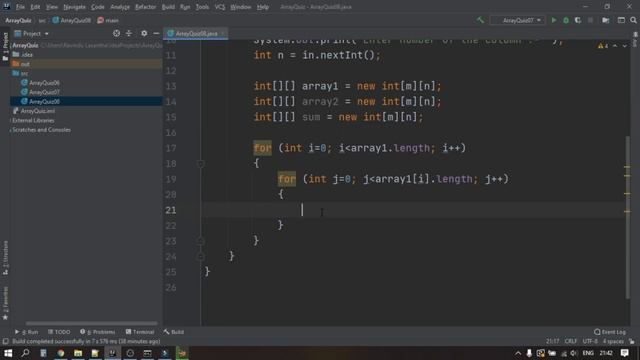
Task: Click the Windows taskbar search icon
Action: (25, 353)
